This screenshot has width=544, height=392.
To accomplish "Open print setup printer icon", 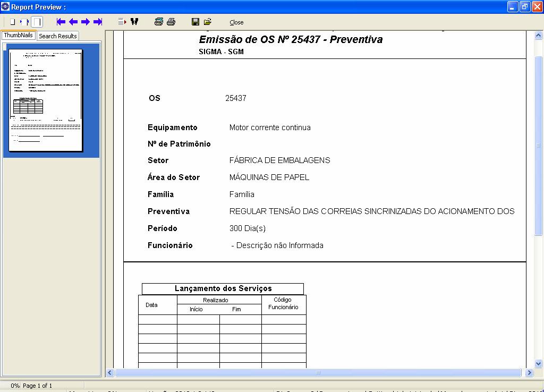I will pyautogui.click(x=158, y=22).
